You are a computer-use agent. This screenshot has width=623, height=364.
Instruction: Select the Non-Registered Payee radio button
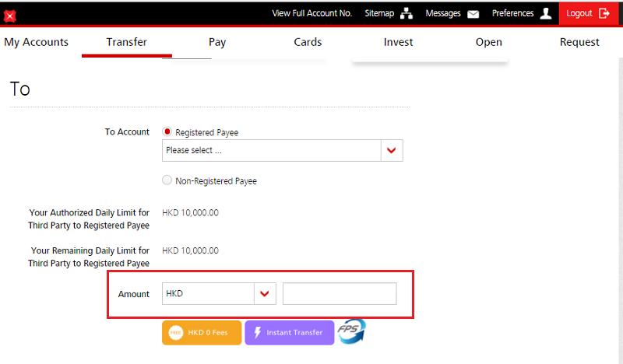(167, 180)
